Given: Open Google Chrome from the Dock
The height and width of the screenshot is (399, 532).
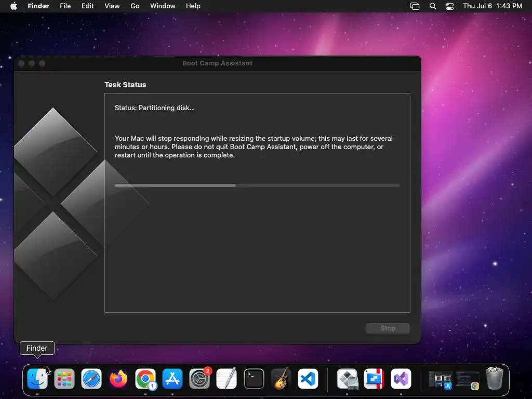Looking at the screenshot, I should coord(145,379).
